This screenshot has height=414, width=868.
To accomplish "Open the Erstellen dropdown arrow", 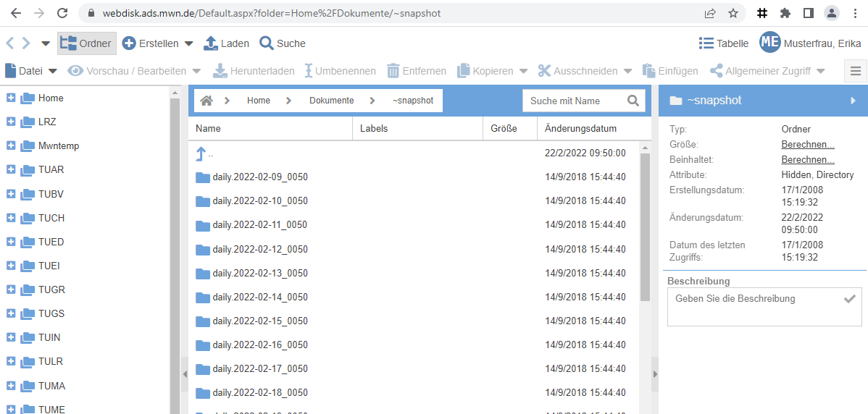I will point(189,43).
